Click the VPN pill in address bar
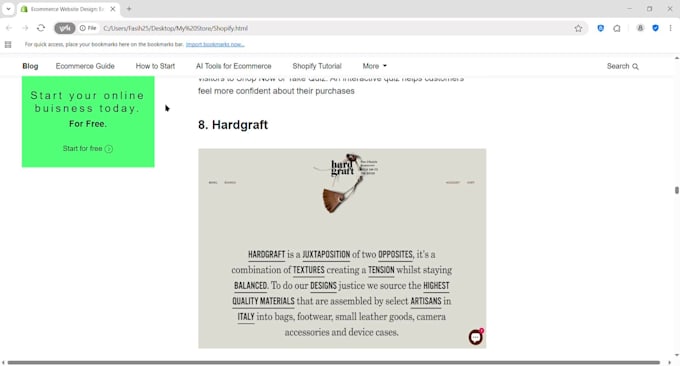The image size is (680, 366). click(x=65, y=28)
